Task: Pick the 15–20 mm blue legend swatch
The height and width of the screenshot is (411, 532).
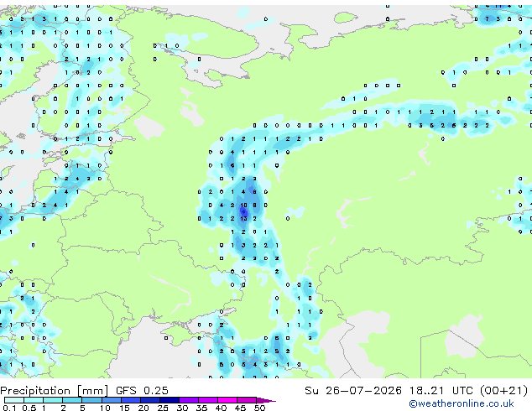Action: (130, 400)
